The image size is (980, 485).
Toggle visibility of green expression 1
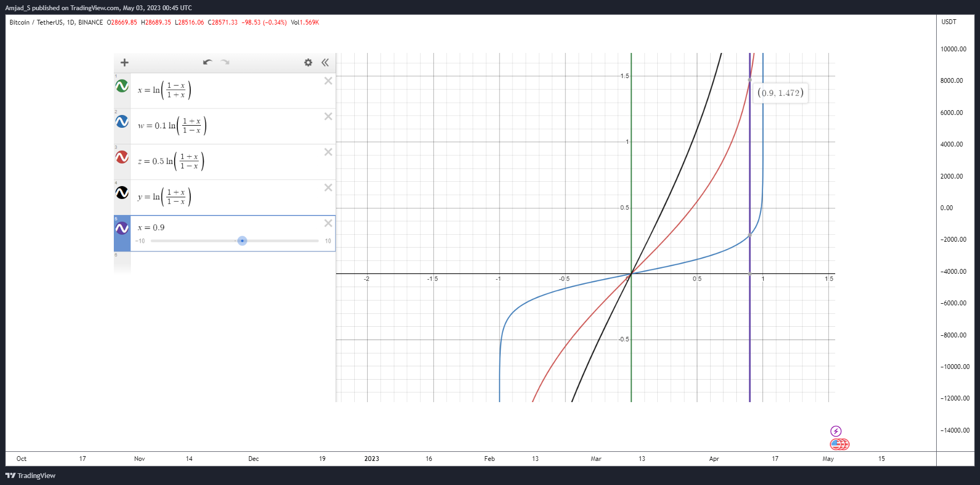pos(122,86)
